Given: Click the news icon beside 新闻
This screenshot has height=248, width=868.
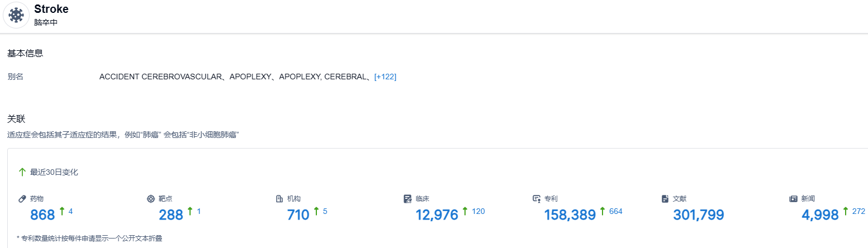Looking at the screenshot, I should pos(793,199).
